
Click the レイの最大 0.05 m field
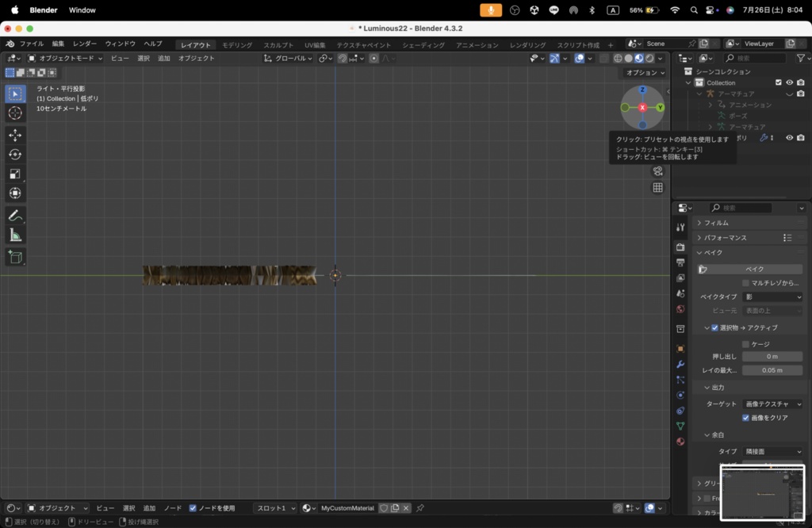coord(772,370)
